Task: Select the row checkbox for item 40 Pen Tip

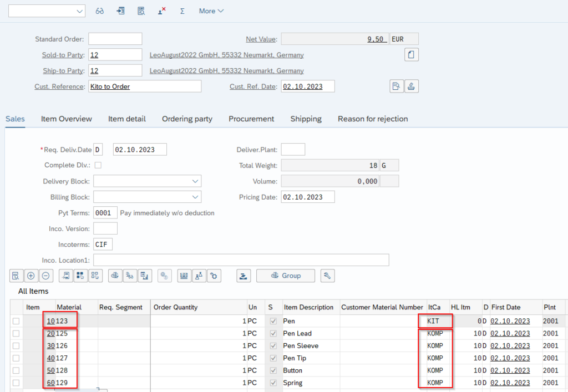Action: click(x=16, y=358)
